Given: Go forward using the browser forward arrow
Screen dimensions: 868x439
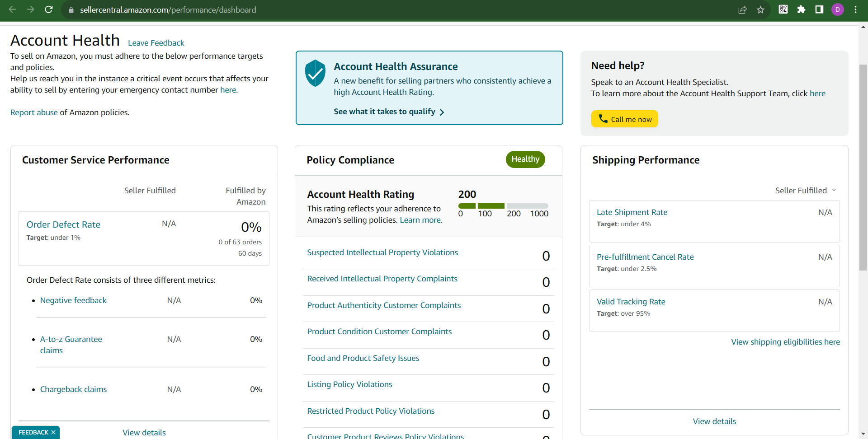Looking at the screenshot, I should click(30, 9).
